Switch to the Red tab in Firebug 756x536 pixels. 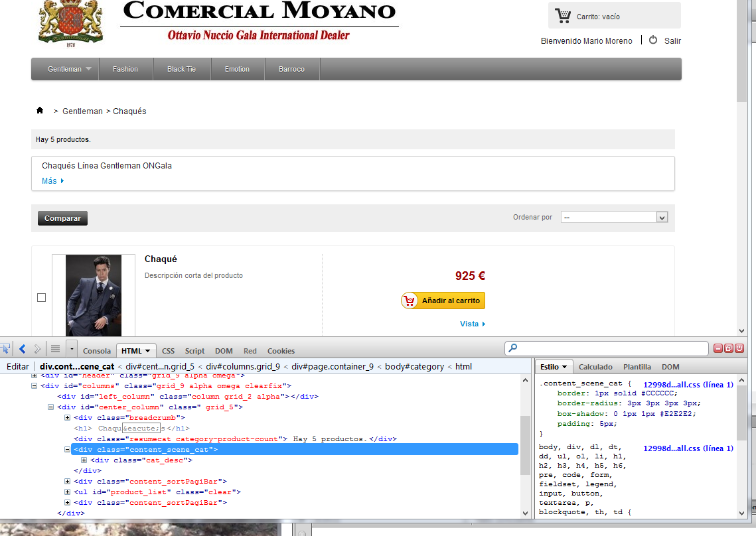tap(250, 351)
